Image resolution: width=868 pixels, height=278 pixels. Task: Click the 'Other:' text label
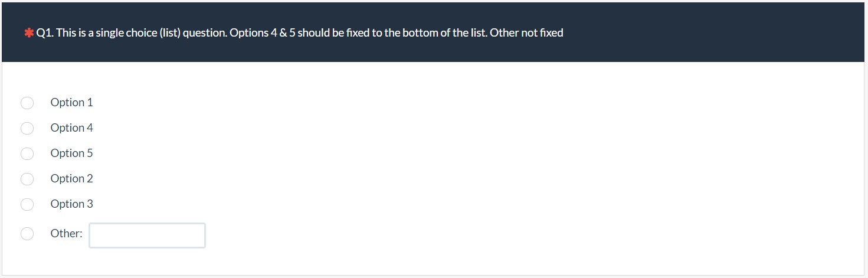pos(66,234)
